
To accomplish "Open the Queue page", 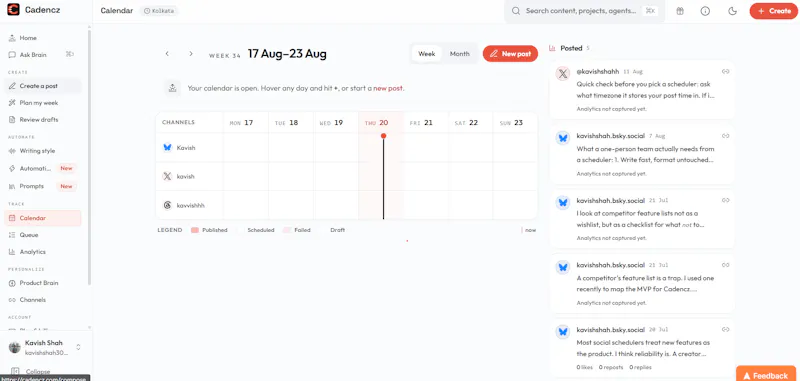I will pyautogui.click(x=42, y=235).
